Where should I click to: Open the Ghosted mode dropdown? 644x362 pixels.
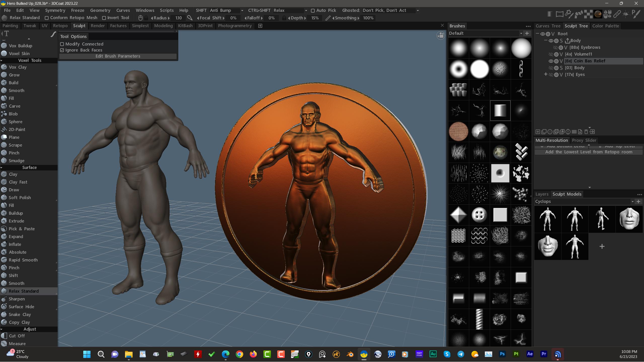[418, 11]
